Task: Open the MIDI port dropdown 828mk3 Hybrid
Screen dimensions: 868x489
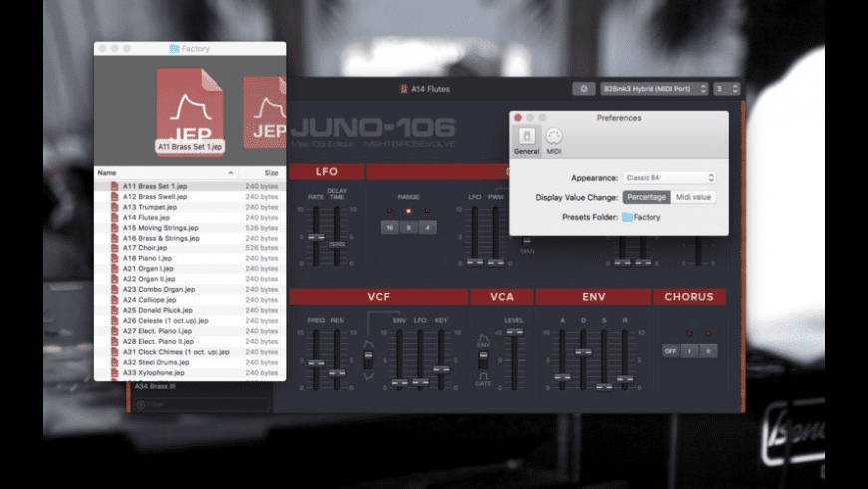Action: [654, 89]
